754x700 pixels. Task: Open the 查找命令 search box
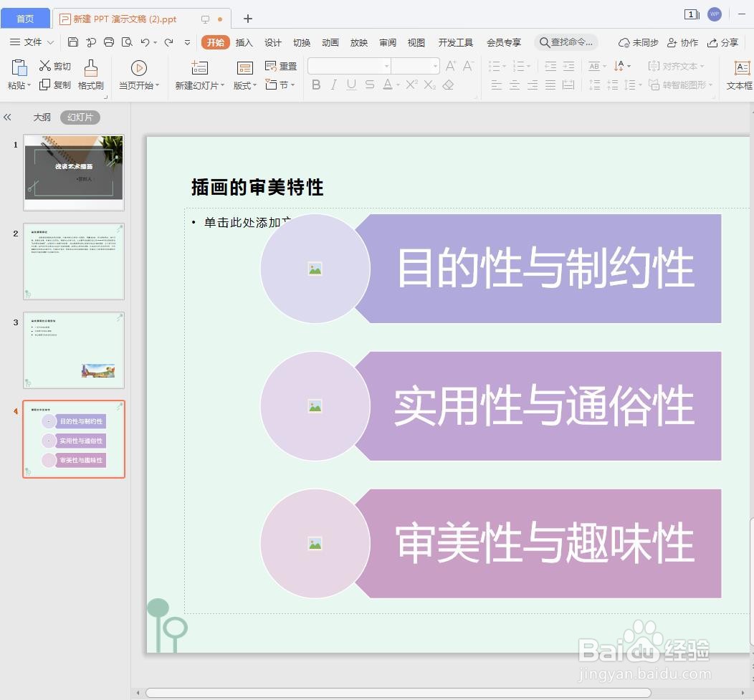[x=566, y=42]
